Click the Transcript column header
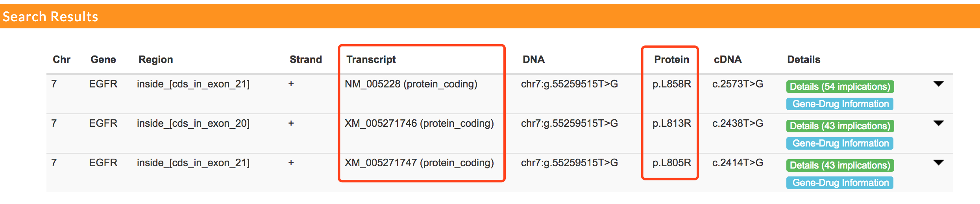 [x=371, y=59]
